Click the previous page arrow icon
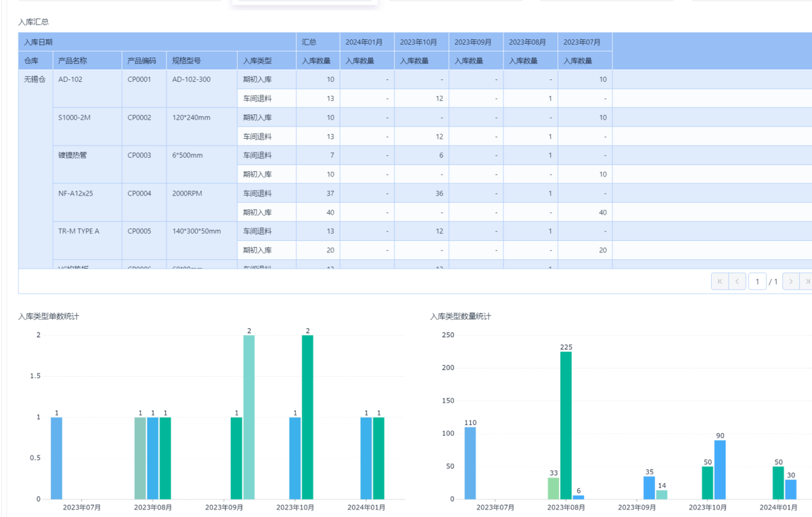This screenshot has height=517, width=812. 738,282
